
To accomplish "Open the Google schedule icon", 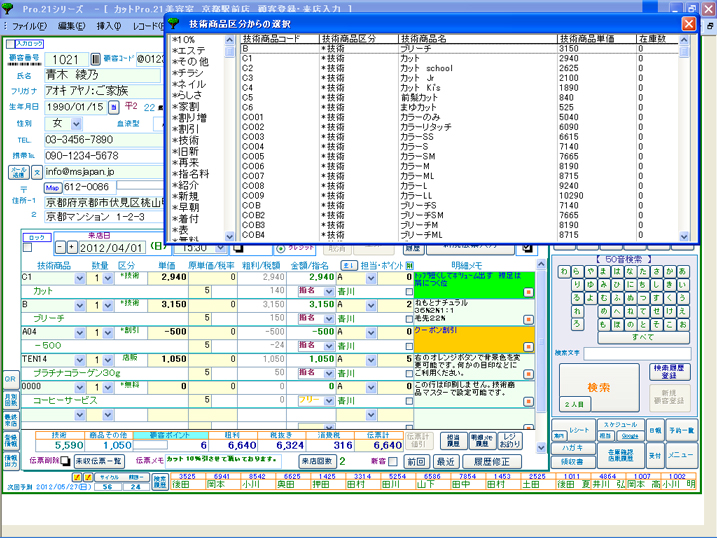I will pos(630,436).
